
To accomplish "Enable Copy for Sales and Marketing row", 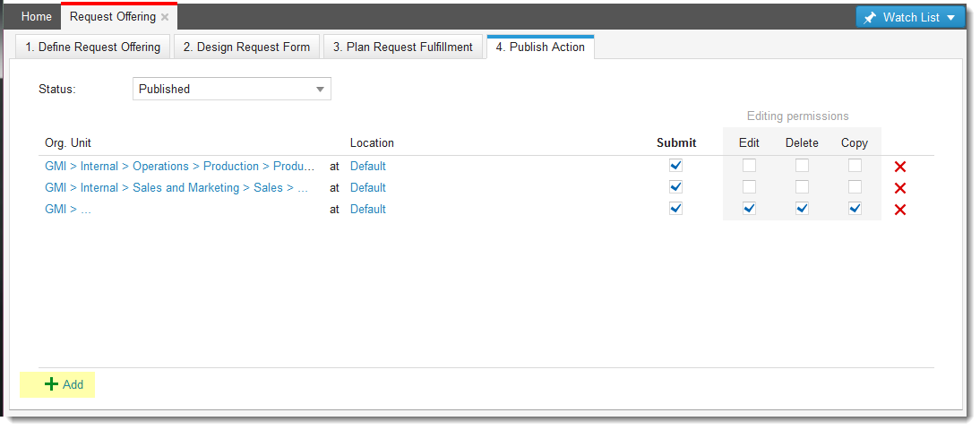I will 855,187.
